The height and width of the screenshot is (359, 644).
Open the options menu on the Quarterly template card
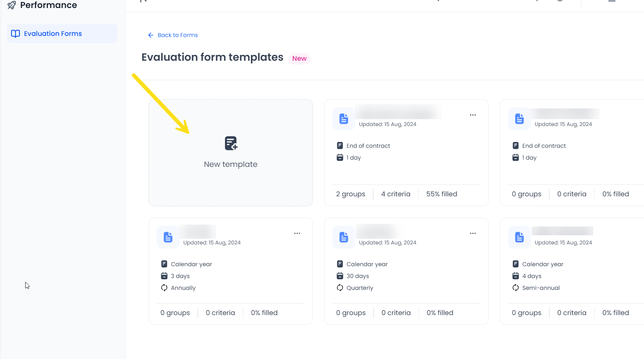(x=472, y=233)
